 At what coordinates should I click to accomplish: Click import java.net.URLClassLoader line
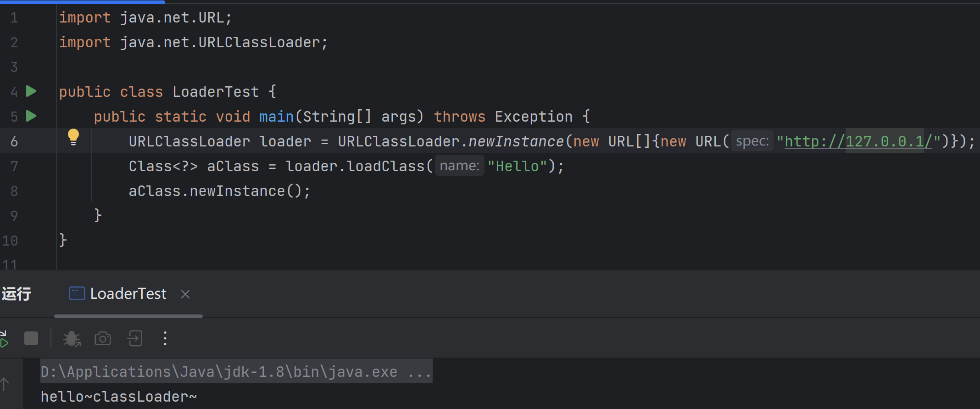tap(194, 42)
